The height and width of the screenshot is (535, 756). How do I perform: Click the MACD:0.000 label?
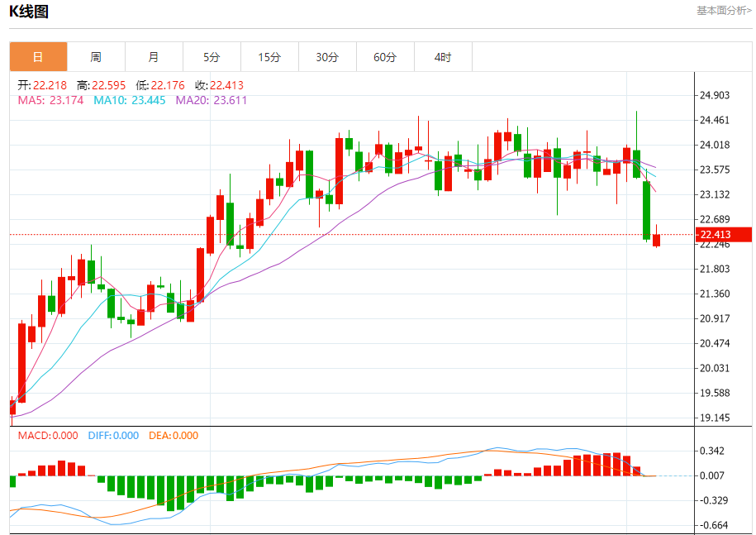click(48, 436)
